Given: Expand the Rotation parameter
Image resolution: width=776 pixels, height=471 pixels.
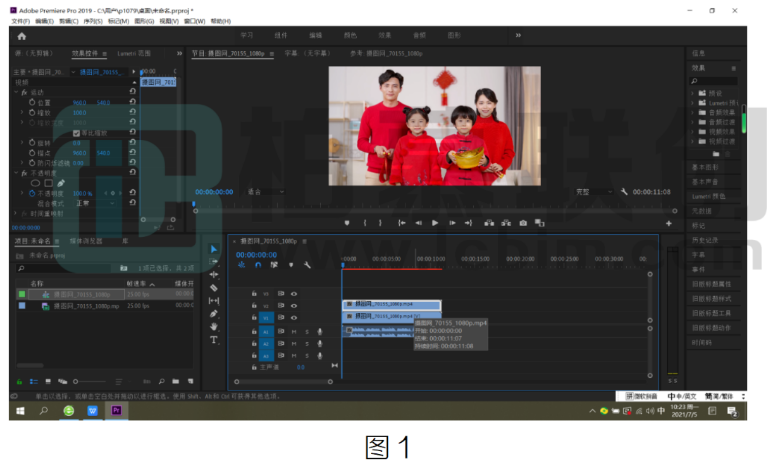Looking at the screenshot, I should [x=22, y=142].
